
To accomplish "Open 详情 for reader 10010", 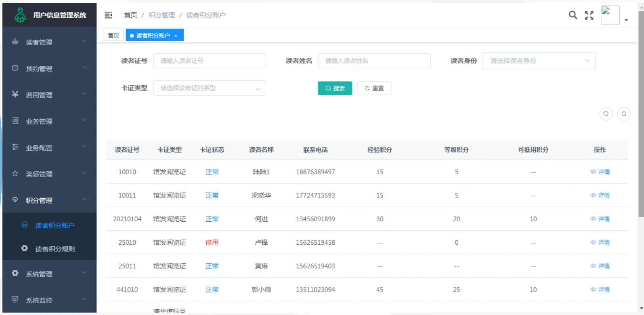I will 600,172.
